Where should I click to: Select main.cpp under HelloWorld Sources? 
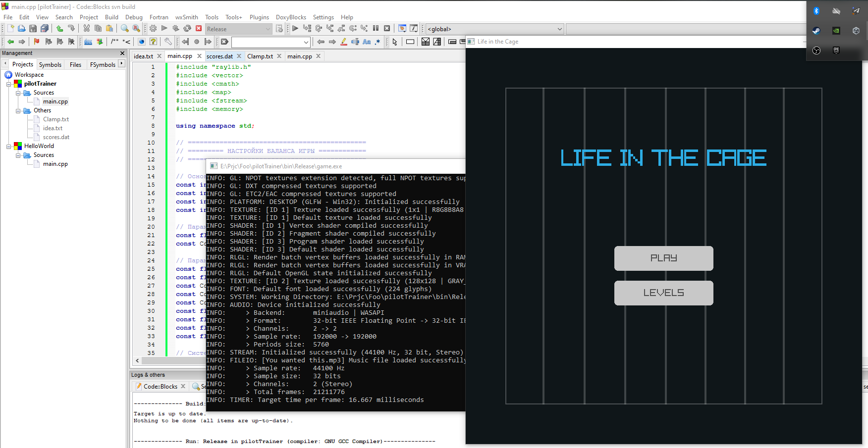(55, 164)
